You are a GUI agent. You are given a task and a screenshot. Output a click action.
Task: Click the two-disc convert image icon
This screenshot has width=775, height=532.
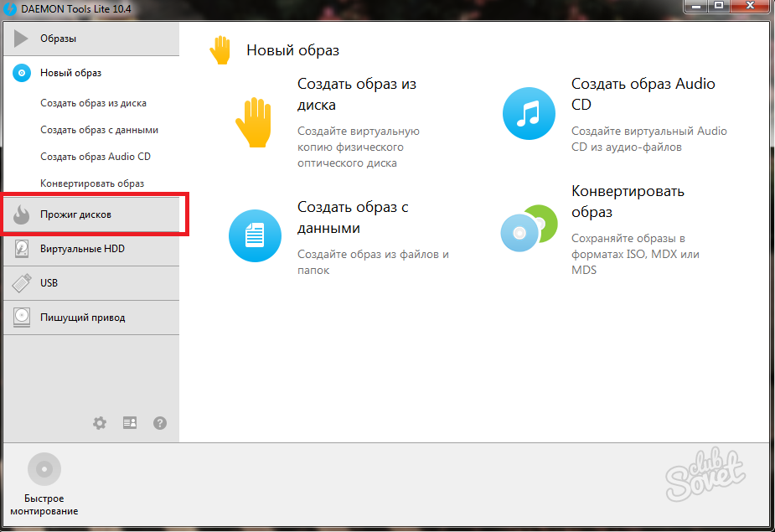pos(528,228)
